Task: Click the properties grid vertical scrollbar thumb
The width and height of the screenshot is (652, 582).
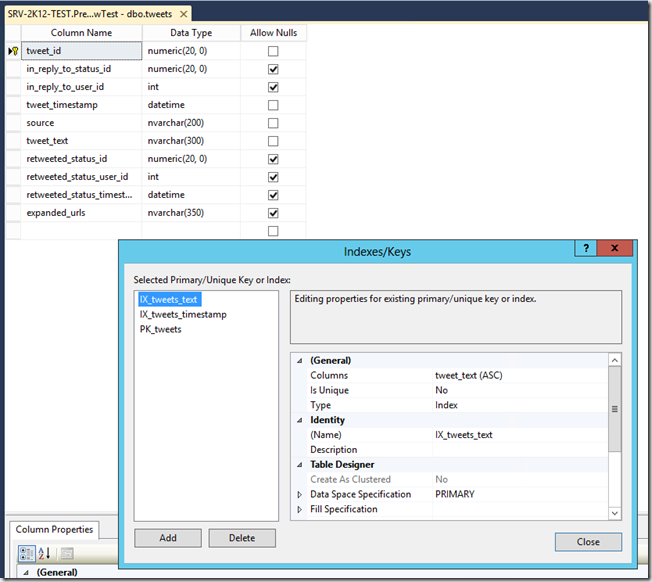Action: pyautogui.click(x=615, y=409)
